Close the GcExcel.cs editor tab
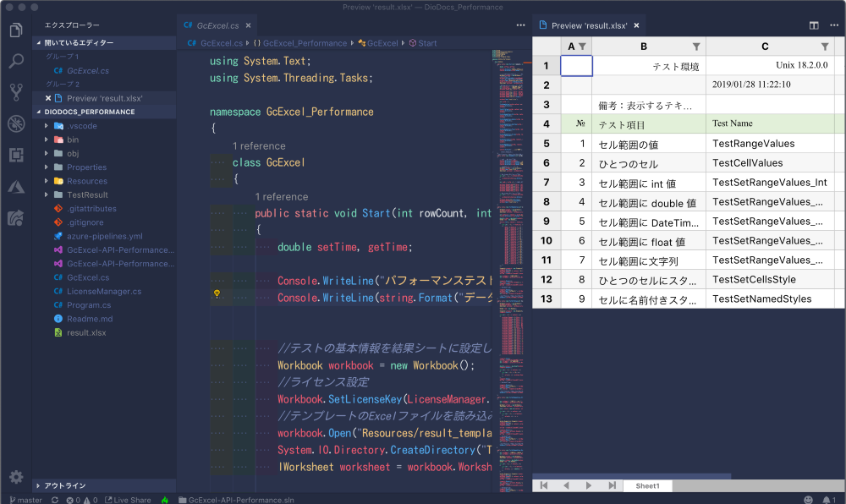Viewport: 846px width, 504px height. (248, 25)
